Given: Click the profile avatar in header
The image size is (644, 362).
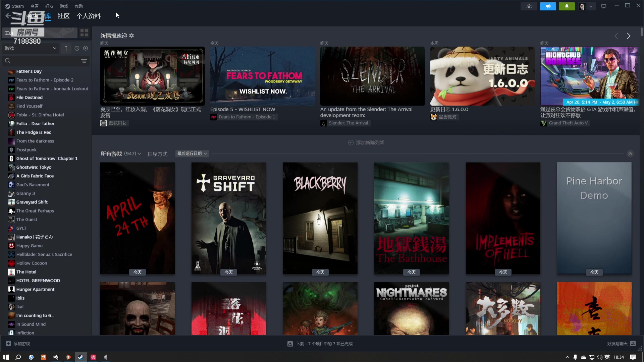Looking at the screenshot, I should click(582, 6).
